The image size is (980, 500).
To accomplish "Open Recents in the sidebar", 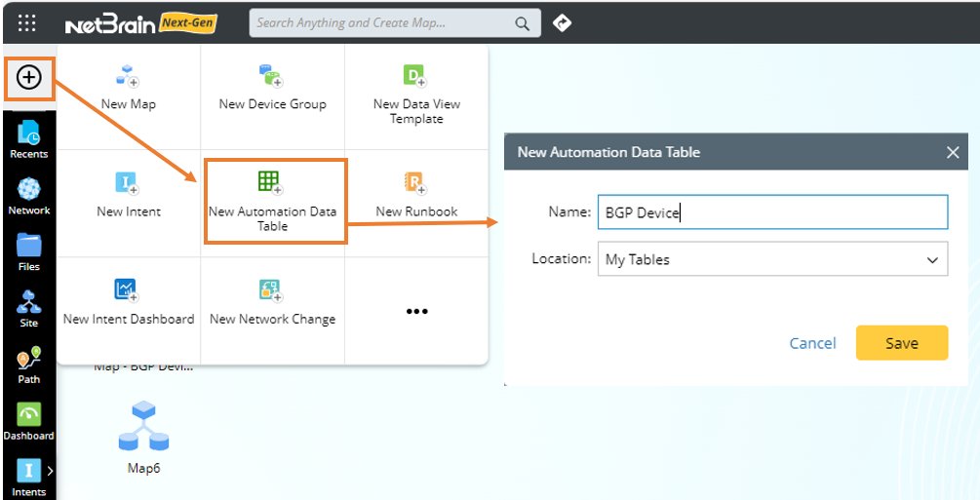I will pos(28,138).
